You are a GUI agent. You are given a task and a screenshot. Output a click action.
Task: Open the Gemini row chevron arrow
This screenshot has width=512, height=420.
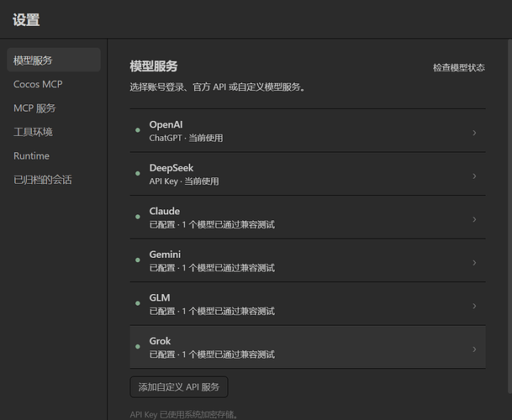coord(474,263)
